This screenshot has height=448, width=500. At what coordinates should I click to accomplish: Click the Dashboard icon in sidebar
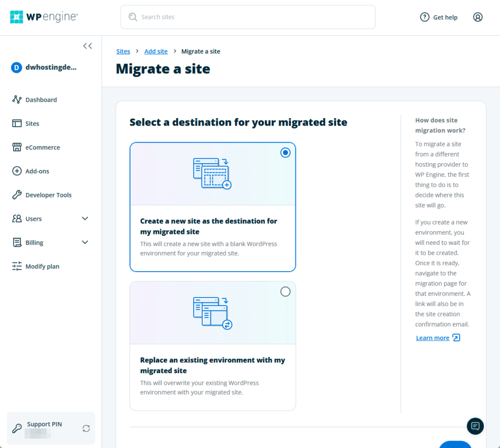pyautogui.click(x=17, y=100)
